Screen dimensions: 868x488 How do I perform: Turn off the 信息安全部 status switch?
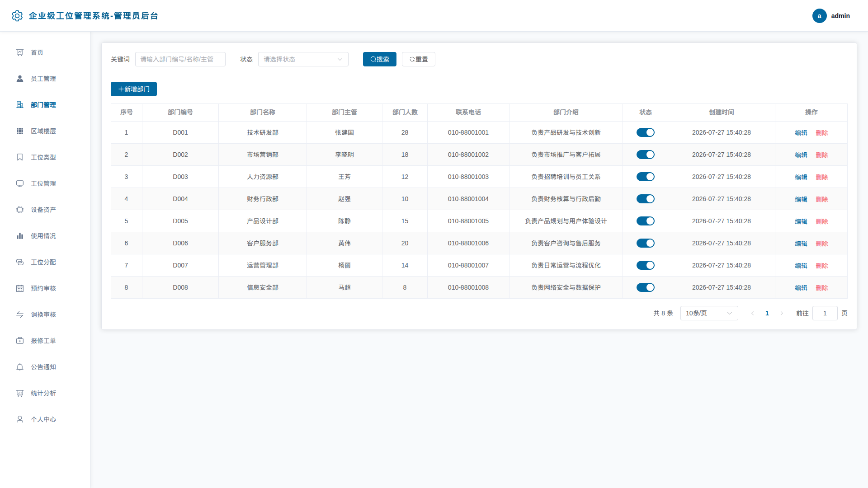(x=645, y=287)
